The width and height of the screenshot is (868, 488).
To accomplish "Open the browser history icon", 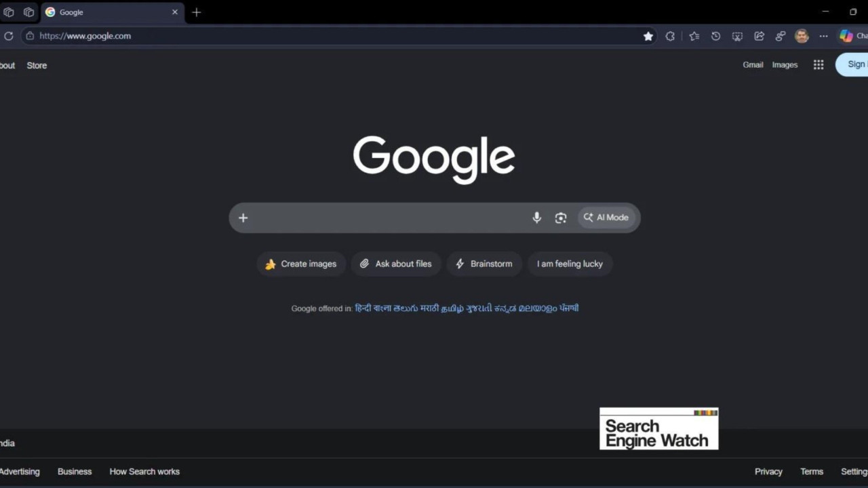I will pyautogui.click(x=715, y=37).
